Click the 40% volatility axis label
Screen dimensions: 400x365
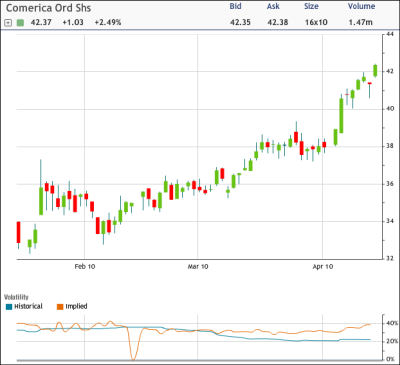(392, 323)
